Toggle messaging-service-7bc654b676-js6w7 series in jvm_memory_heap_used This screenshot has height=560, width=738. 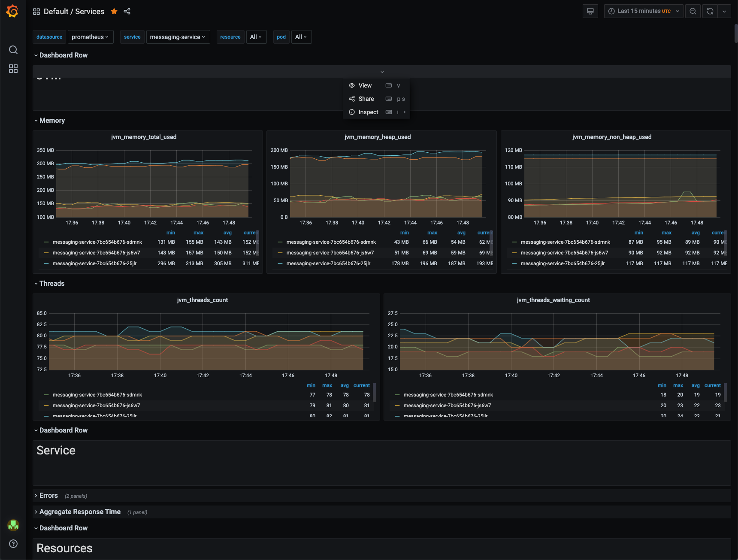point(330,253)
